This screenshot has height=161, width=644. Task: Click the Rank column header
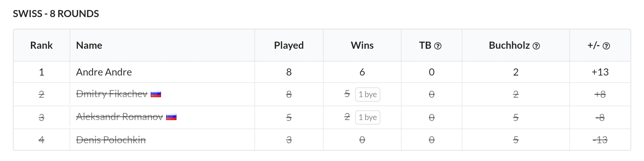point(42,45)
